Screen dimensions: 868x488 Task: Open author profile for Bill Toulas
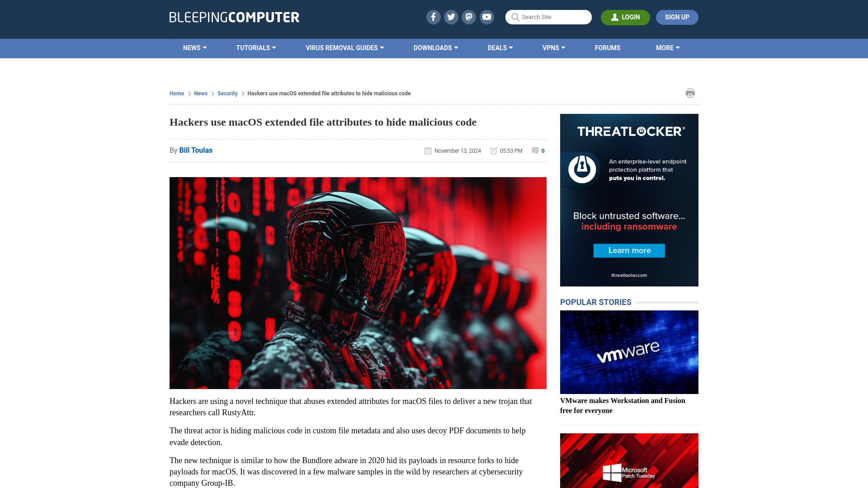[x=196, y=150]
